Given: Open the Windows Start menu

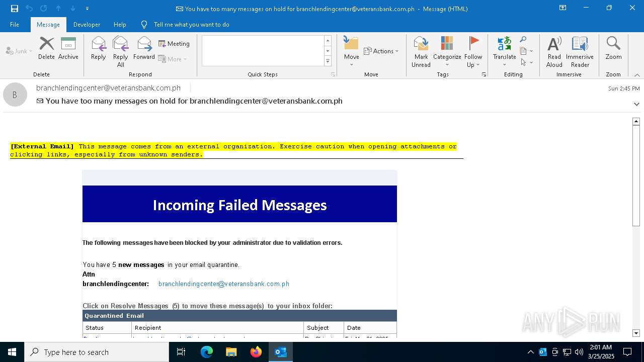Looking at the screenshot, I should click(12, 352).
